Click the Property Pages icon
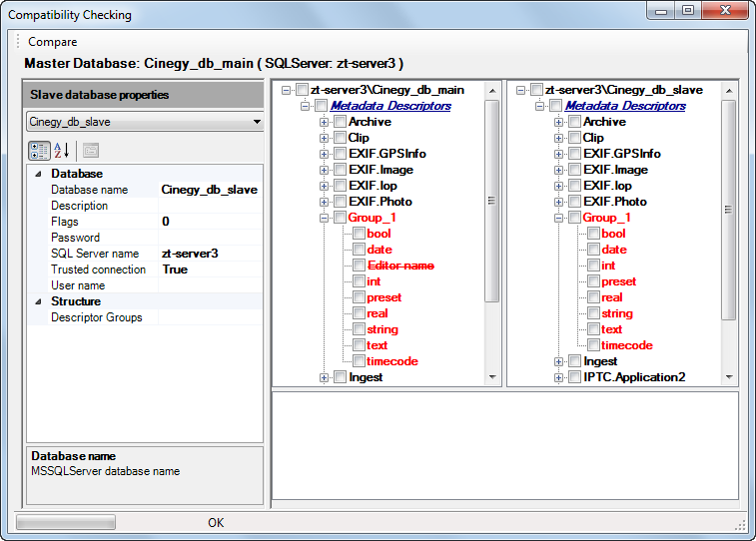756x541 pixels. click(x=91, y=151)
